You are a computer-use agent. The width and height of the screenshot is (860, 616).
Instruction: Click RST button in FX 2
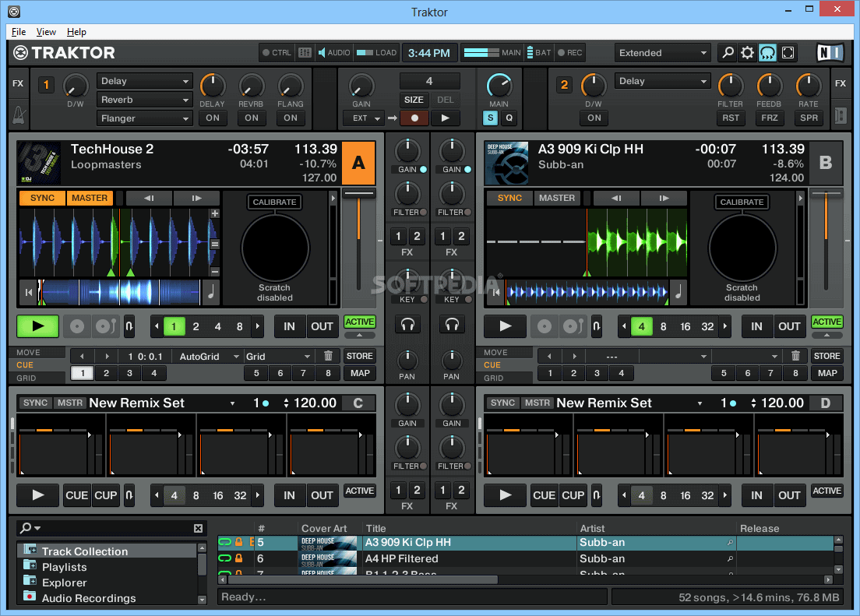pos(730,118)
